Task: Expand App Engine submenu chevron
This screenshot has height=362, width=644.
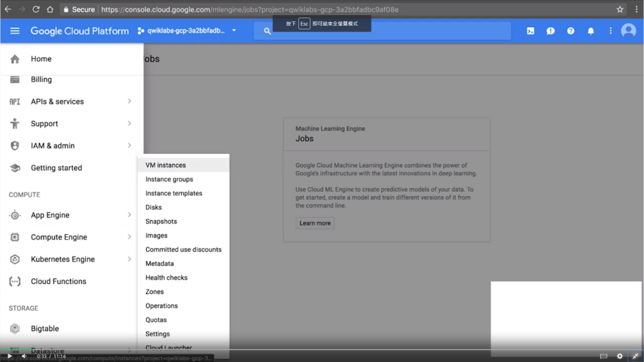Action: point(130,215)
